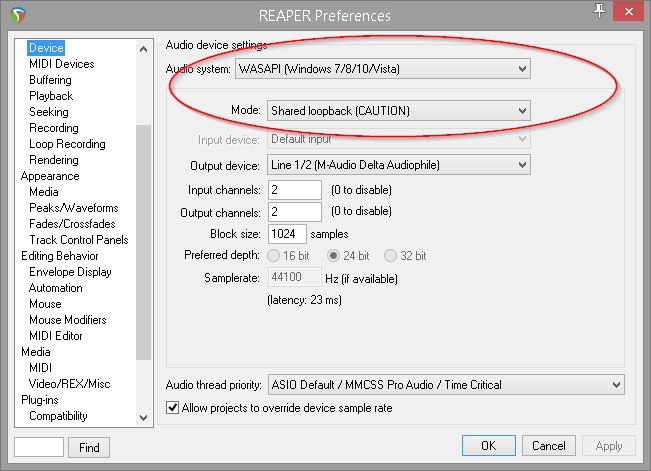Screen dimensions: 651x471
Task: Click the pin icon to keep window open
Action: click(x=599, y=11)
